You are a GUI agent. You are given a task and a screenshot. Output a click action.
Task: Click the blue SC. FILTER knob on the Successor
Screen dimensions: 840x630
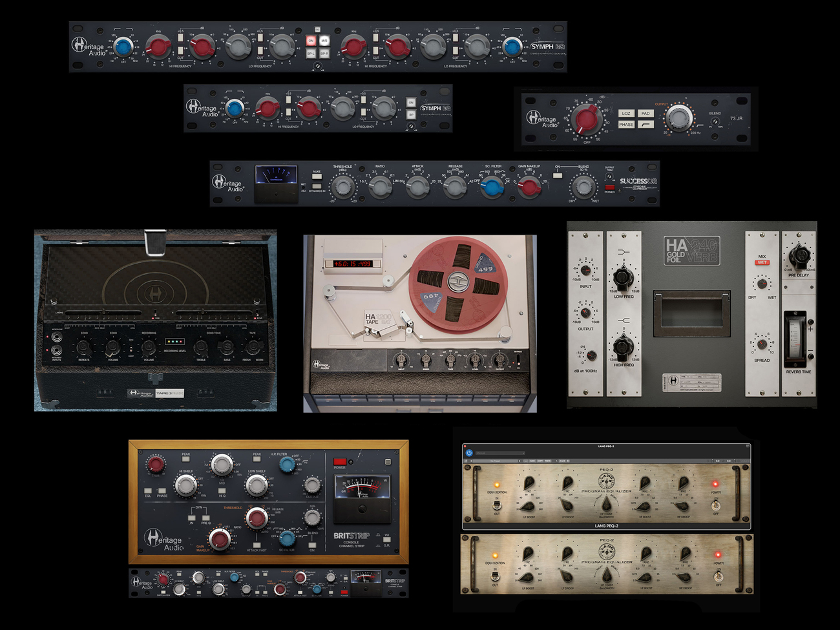pyautogui.click(x=492, y=187)
